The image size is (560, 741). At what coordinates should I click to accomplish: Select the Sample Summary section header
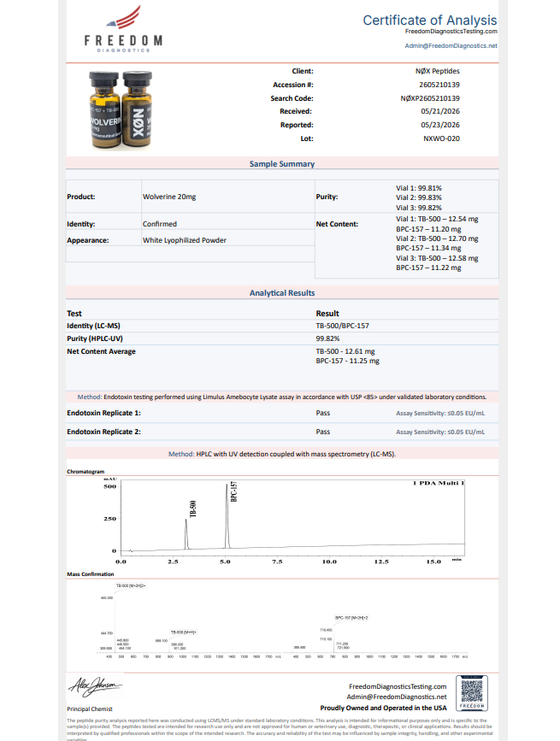coord(282,164)
